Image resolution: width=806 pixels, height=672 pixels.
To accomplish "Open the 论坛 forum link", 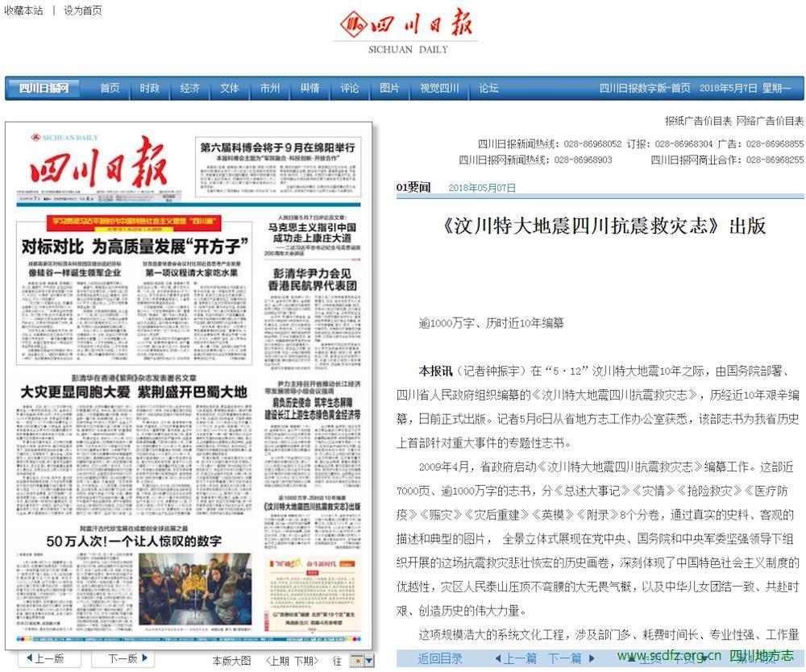I will tap(488, 89).
